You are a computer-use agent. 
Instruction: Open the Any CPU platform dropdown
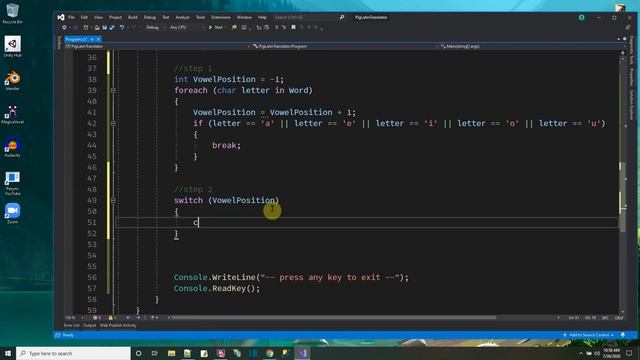[187, 27]
